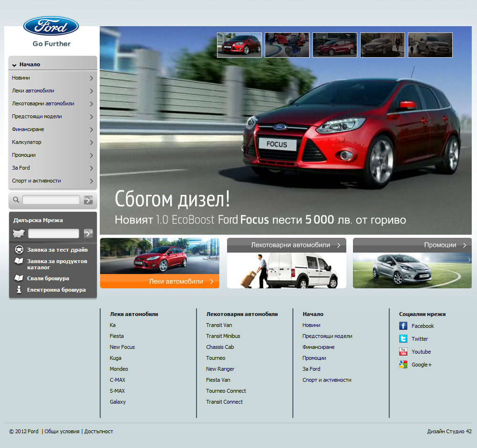Click the site search input field

tap(51, 200)
